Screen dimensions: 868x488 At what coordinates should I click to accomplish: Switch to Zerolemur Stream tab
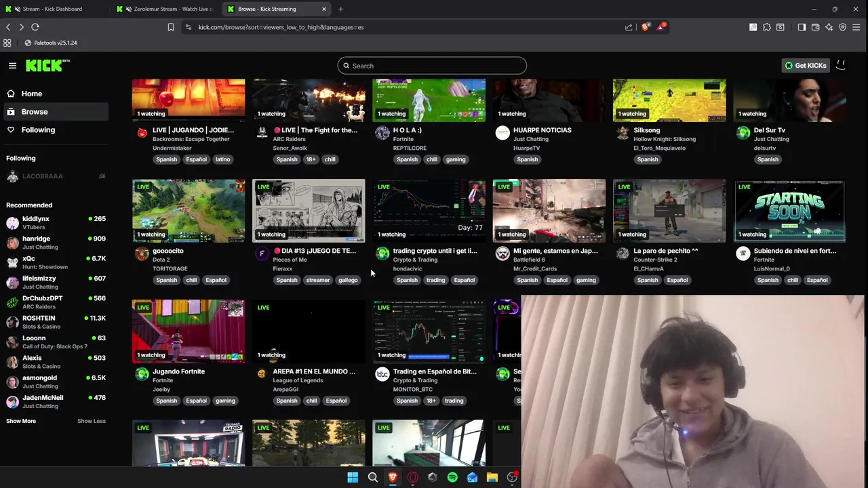[x=166, y=9]
